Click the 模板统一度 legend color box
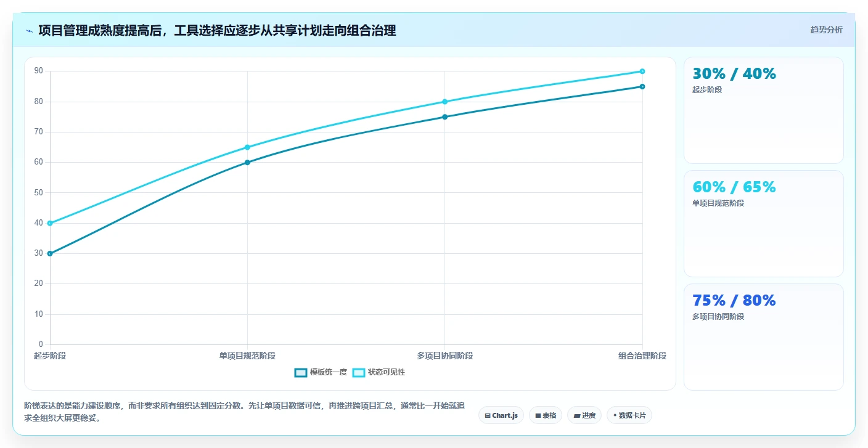Image resolution: width=868 pixels, height=448 pixels. [x=301, y=372]
